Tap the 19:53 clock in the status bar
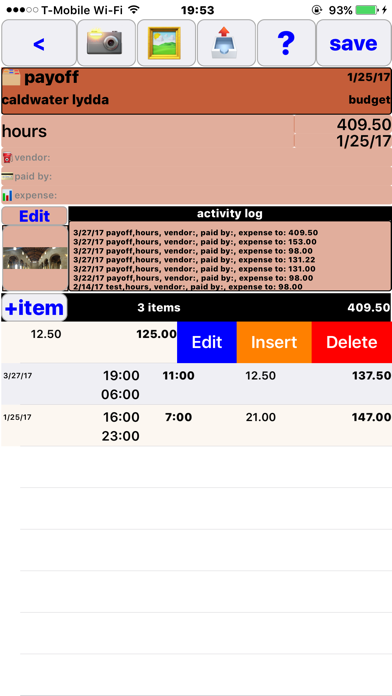The height and width of the screenshot is (696, 392). pyautogui.click(x=198, y=10)
